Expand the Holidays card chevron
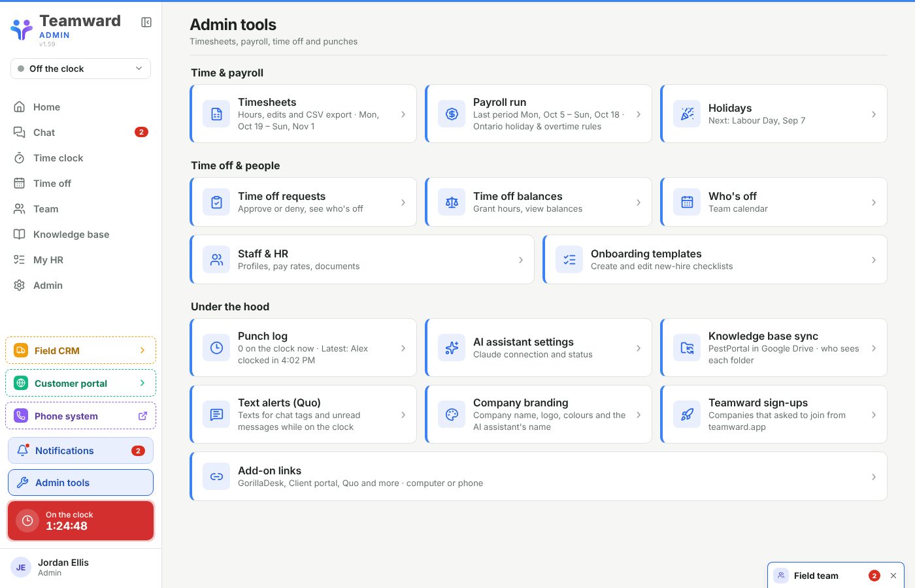The image size is (915, 588). click(874, 114)
